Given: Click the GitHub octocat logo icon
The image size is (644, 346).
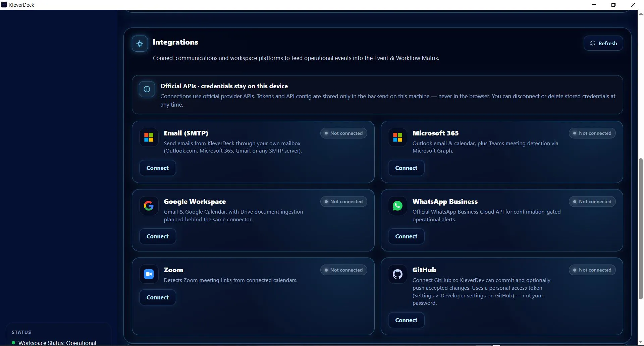Looking at the screenshot, I should pyautogui.click(x=397, y=274).
